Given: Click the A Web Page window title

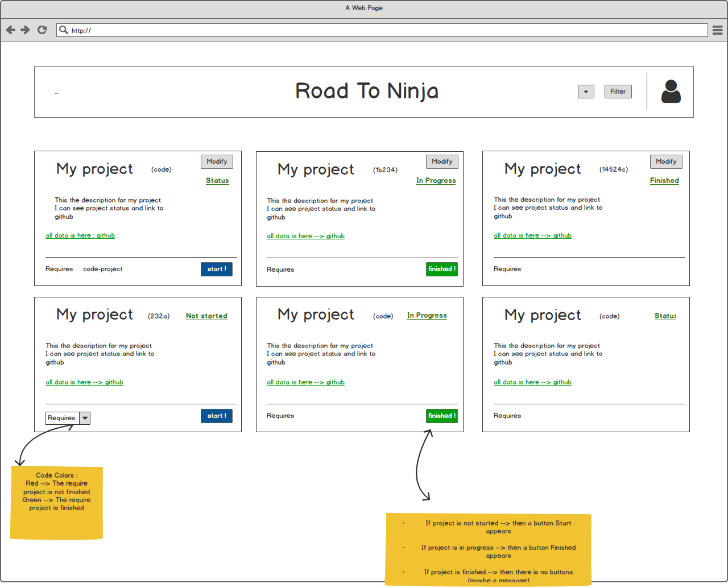Looking at the screenshot, I should point(364,8).
